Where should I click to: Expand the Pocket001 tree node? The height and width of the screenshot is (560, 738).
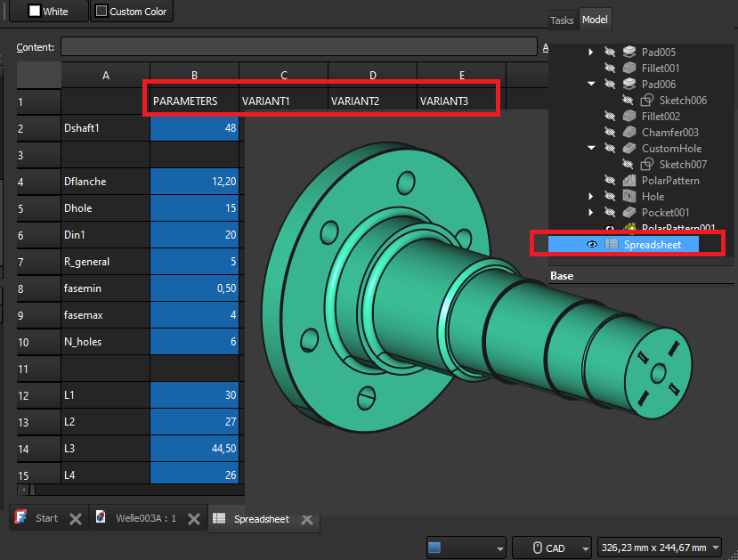point(591,212)
